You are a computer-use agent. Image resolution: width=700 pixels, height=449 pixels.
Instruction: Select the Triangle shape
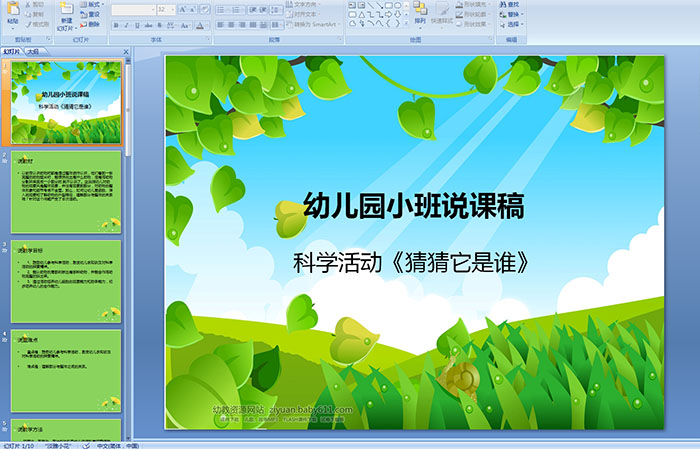(362, 15)
